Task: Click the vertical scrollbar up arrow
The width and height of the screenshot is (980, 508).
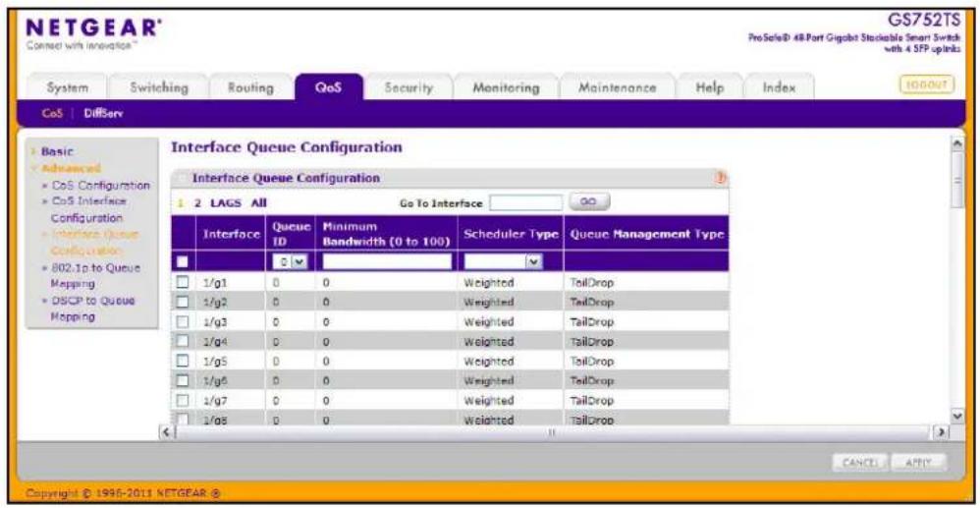Action: (955, 143)
